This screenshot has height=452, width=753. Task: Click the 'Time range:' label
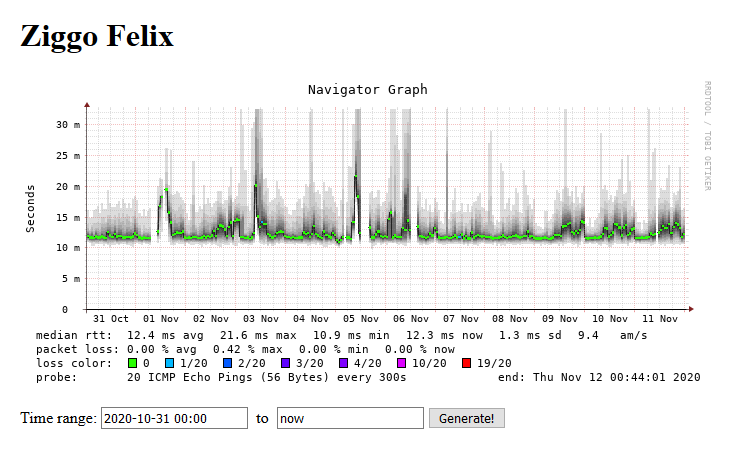pyautogui.click(x=59, y=418)
